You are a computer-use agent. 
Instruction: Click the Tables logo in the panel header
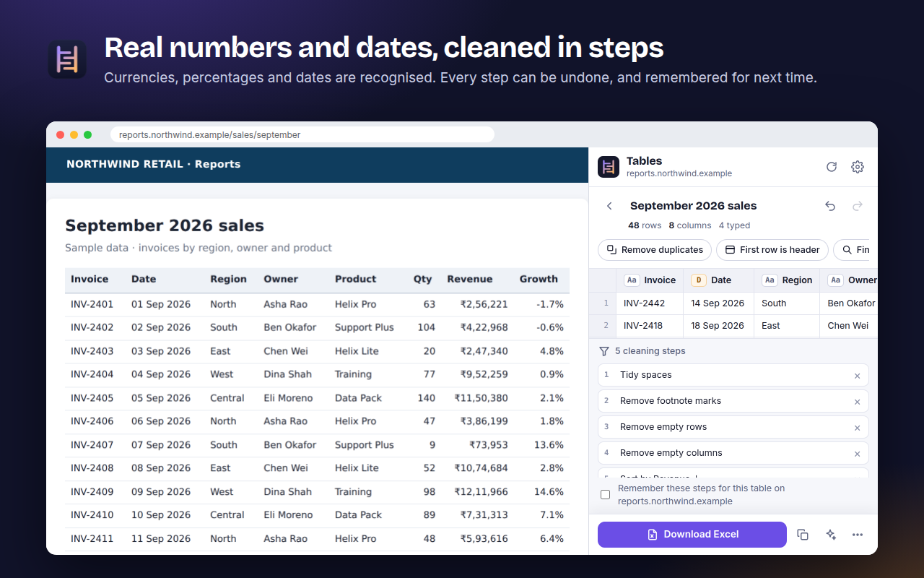(609, 167)
